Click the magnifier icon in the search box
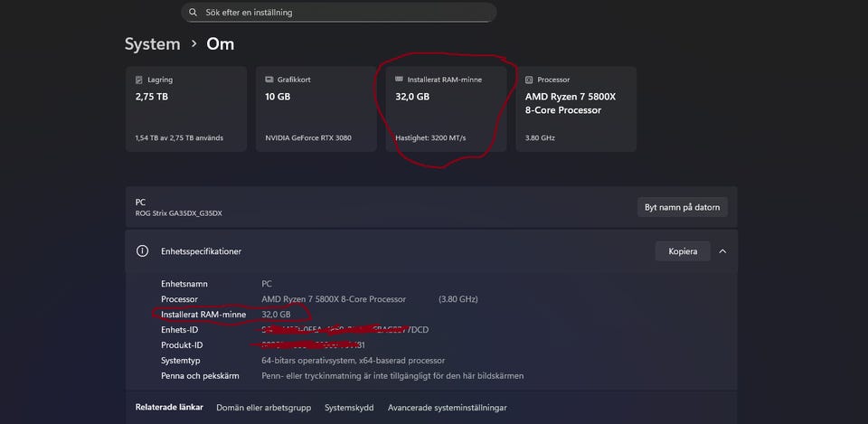Image resolution: width=868 pixels, height=424 pixels. click(x=193, y=13)
